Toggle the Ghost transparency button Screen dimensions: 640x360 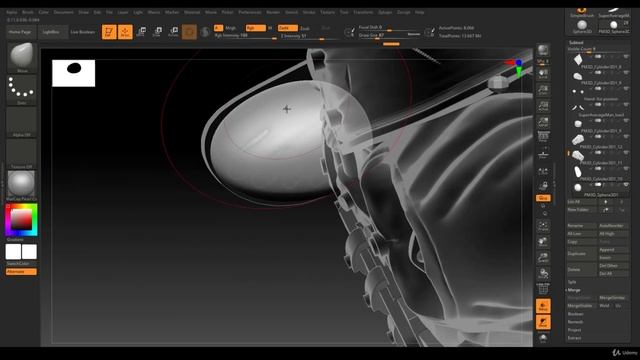point(543,322)
